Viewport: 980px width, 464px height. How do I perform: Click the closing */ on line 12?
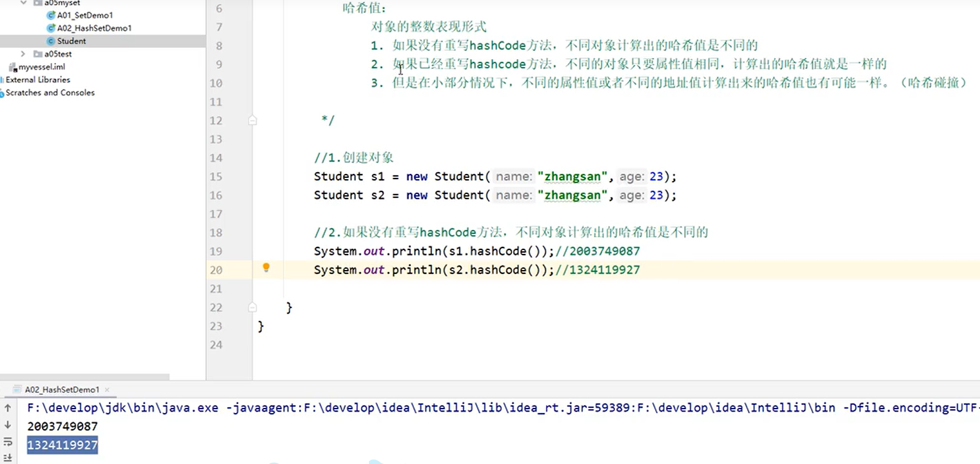328,121
